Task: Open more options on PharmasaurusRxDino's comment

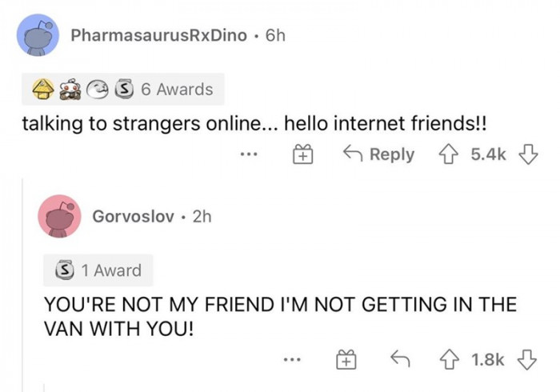Action: click(249, 154)
